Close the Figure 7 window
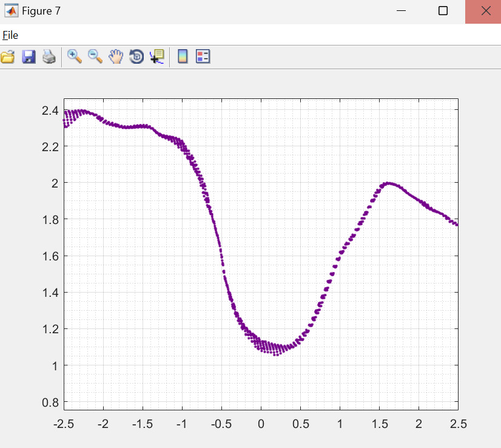Image resolution: width=501 pixels, height=448 pixels. pos(483,11)
